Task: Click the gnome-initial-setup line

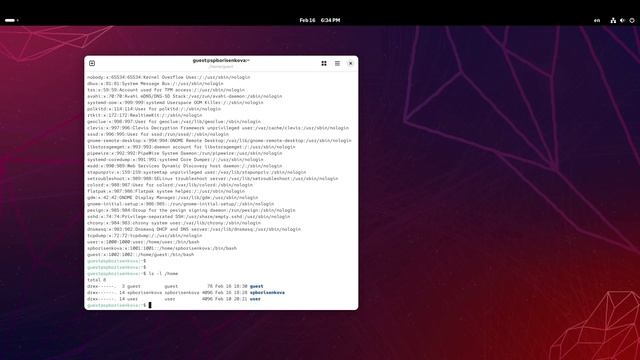Action: (180, 204)
